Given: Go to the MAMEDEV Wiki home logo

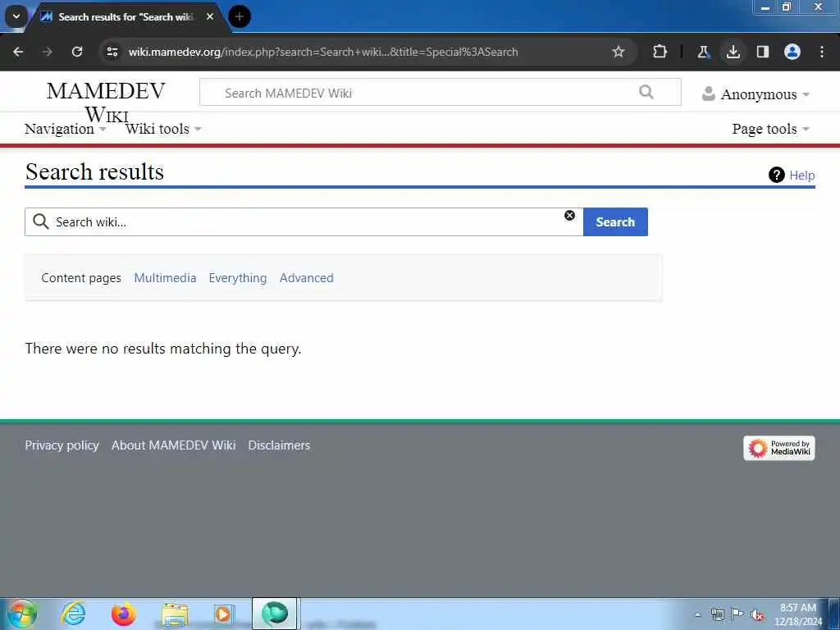Looking at the screenshot, I should pos(106,102).
